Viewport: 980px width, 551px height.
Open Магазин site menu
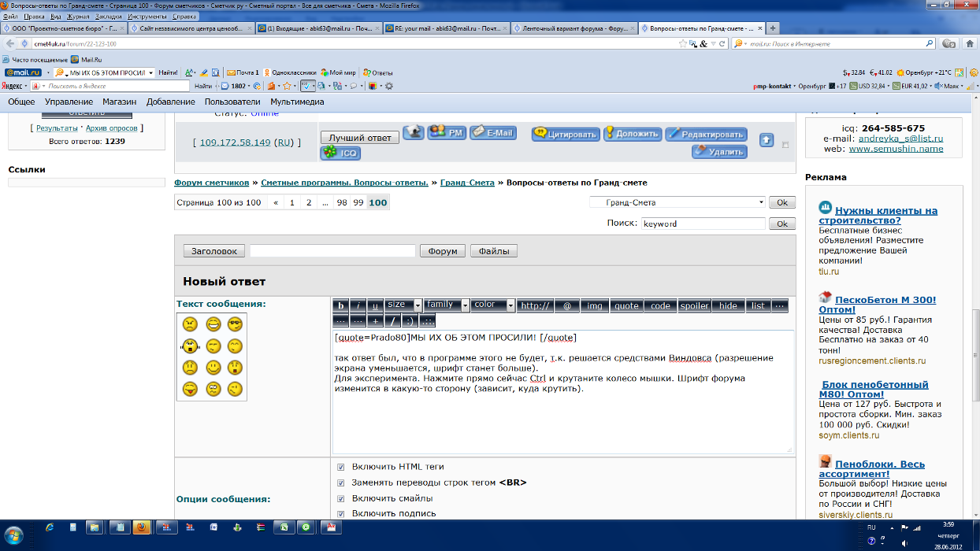click(x=120, y=102)
